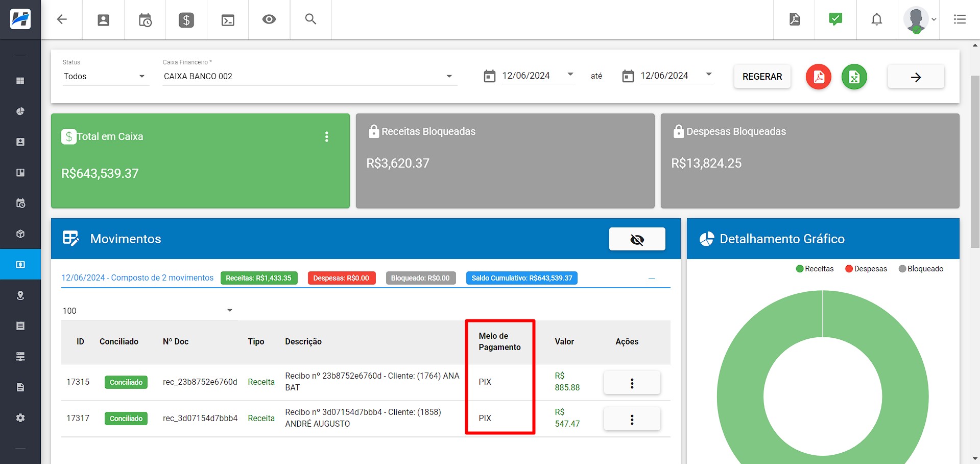Open the pie chart icon in sidebar
This screenshot has width=980, height=464.
click(20, 111)
